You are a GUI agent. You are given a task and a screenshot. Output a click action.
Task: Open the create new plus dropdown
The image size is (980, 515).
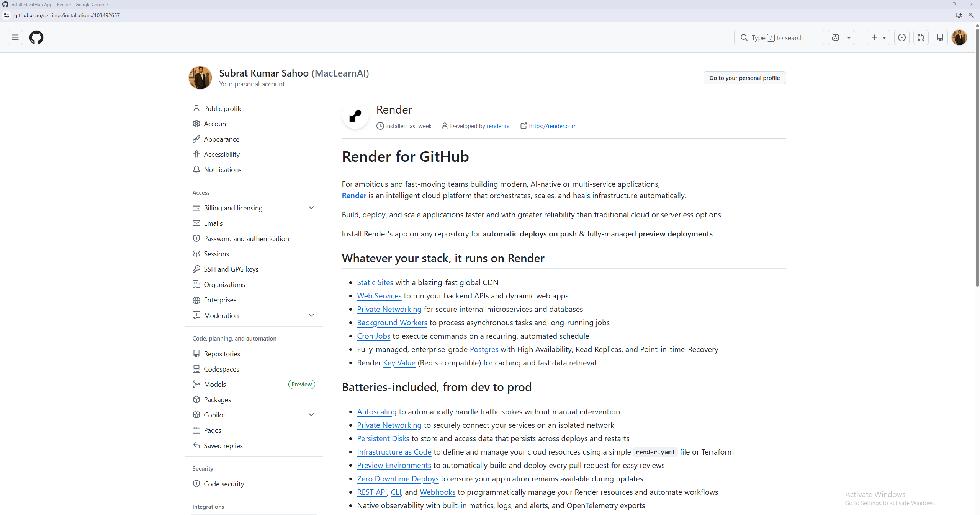(879, 37)
